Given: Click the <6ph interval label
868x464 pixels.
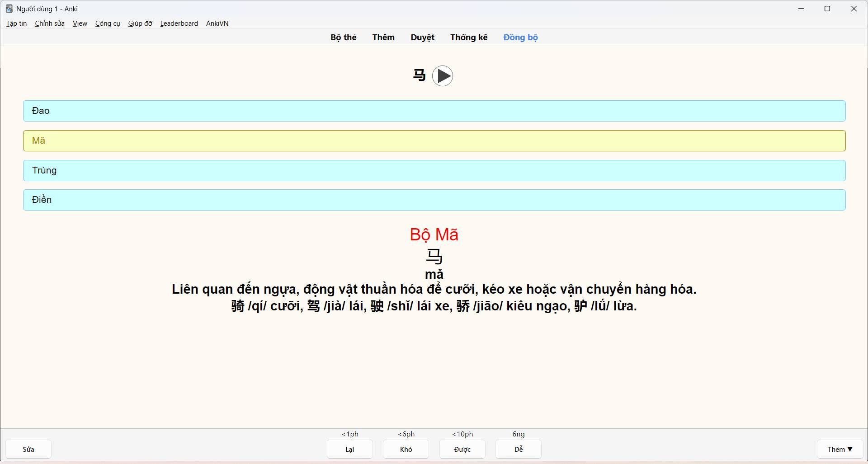Looking at the screenshot, I should click(x=406, y=434).
